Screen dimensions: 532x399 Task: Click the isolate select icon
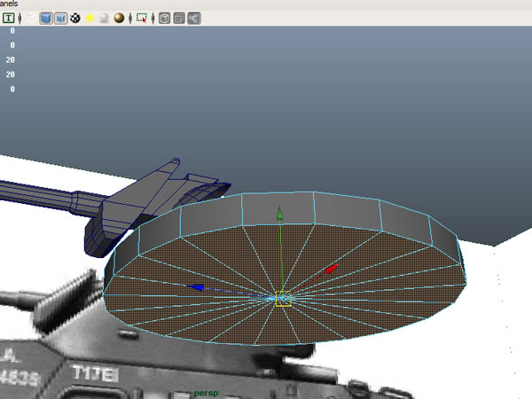click(x=142, y=18)
